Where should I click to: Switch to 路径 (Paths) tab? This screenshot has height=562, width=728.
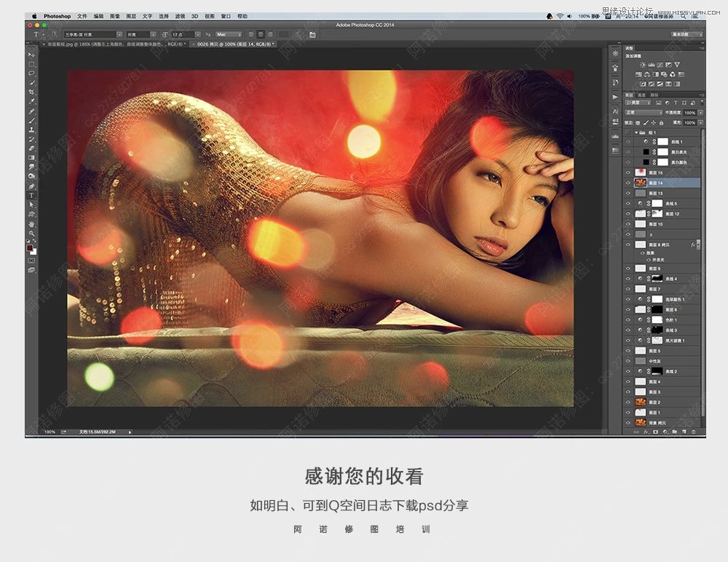pyautogui.click(x=654, y=95)
